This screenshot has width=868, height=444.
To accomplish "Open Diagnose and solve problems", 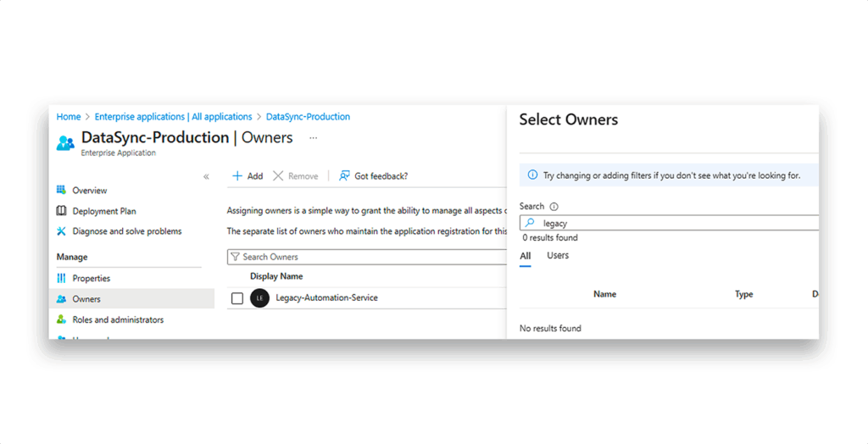I will (x=127, y=231).
